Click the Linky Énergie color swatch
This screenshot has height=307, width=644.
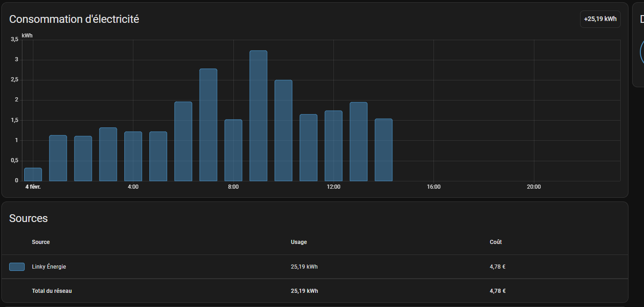[x=17, y=267]
